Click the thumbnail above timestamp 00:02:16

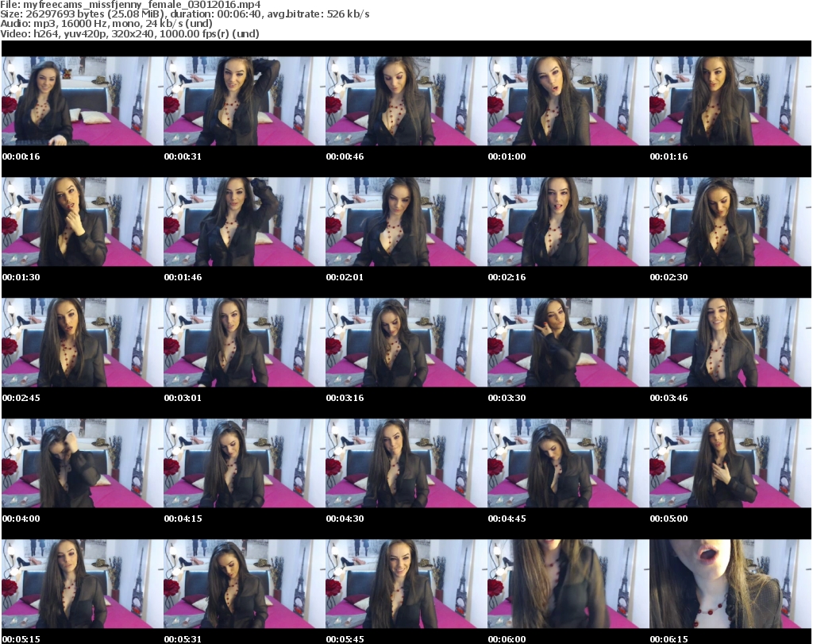point(568,222)
